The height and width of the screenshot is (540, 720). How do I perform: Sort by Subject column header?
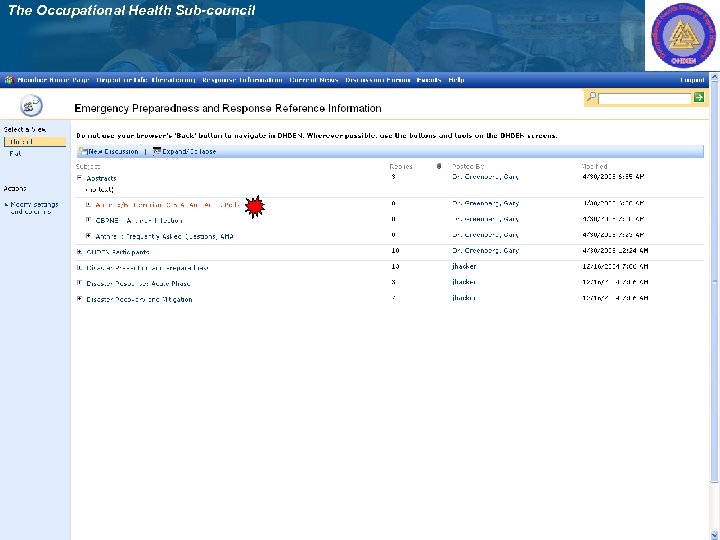click(88, 166)
